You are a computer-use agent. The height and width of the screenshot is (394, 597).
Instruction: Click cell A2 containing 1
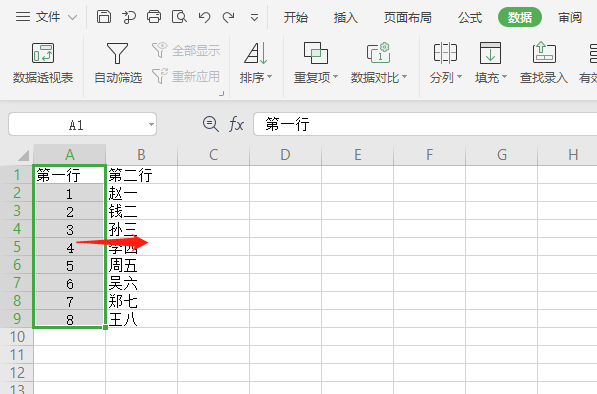click(69, 193)
